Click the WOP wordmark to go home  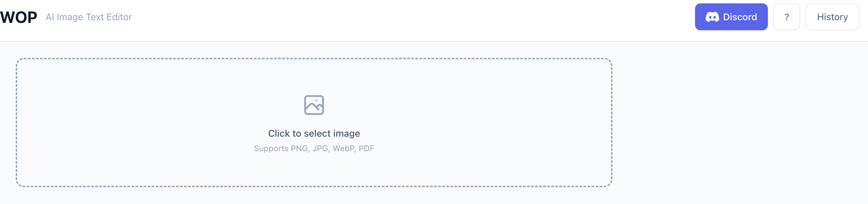point(18,16)
